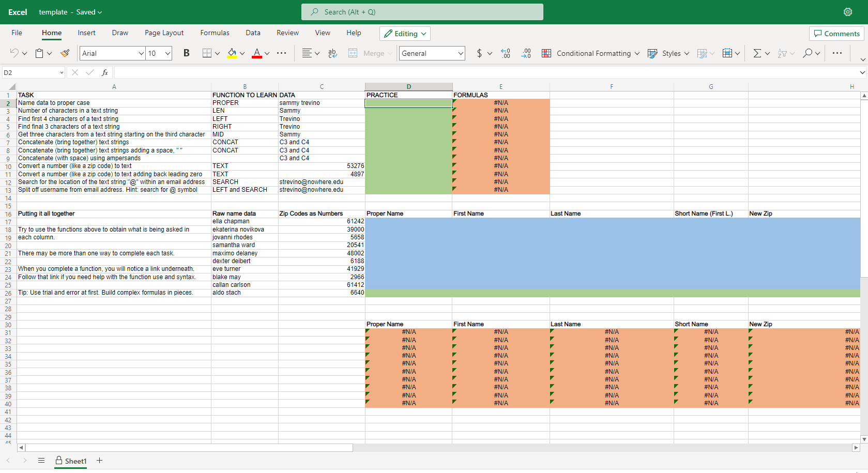Apply red font color
This screenshot has height=473, width=868.
pos(257,53)
